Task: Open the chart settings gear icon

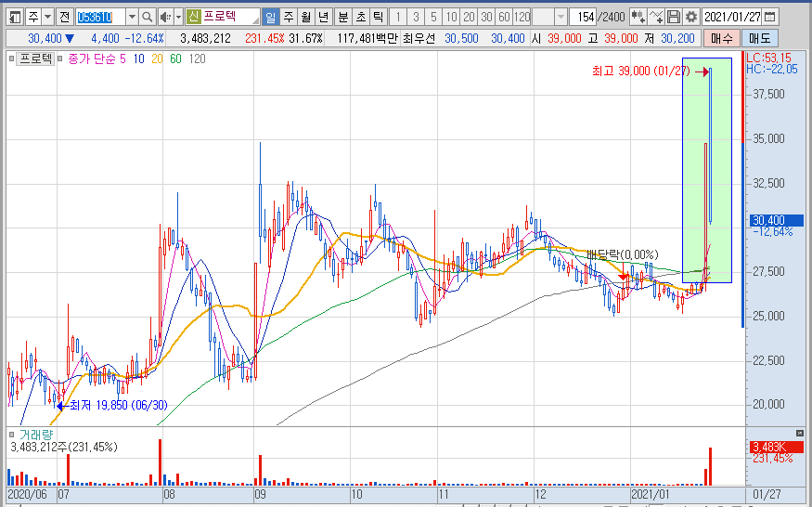Action: pyautogui.click(x=690, y=17)
